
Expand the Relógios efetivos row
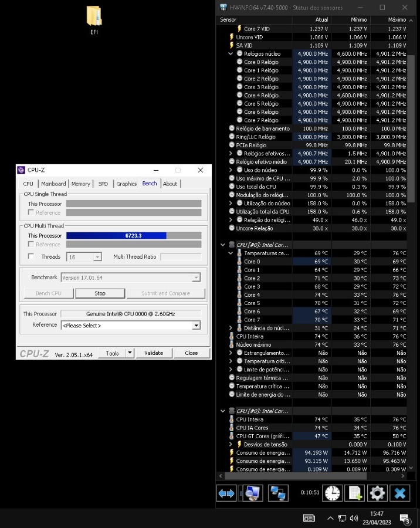point(231,153)
